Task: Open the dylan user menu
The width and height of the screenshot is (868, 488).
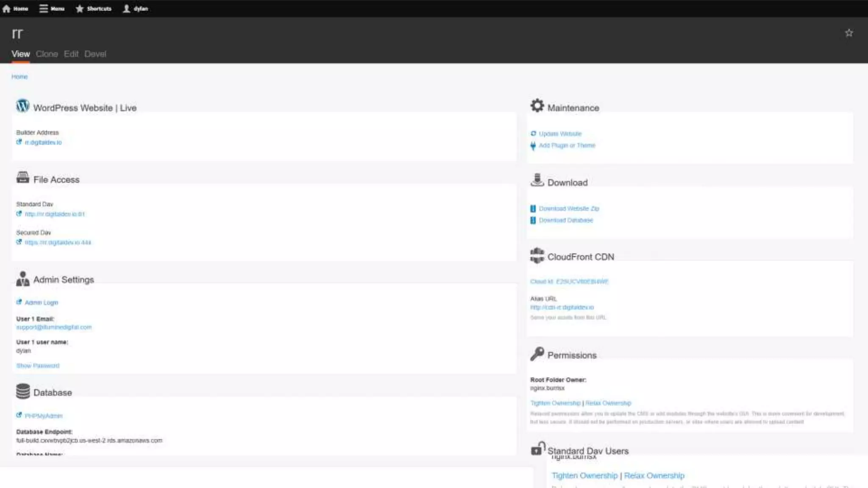Action: click(136, 8)
